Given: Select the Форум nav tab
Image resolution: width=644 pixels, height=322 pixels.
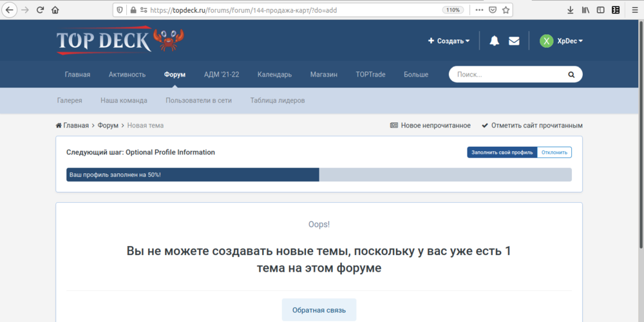Looking at the screenshot, I should (175, 74).
